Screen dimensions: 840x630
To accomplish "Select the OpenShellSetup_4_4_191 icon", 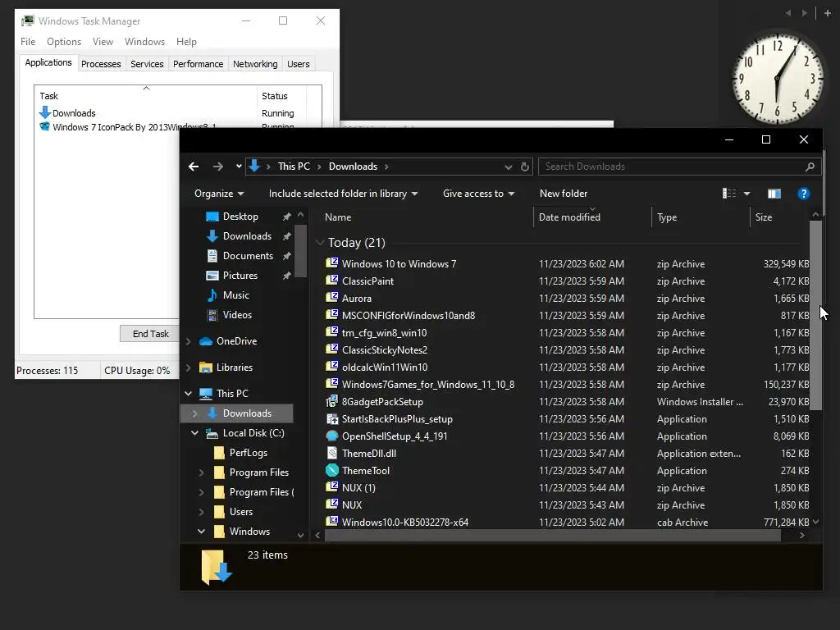I will click(x=332, y=436).
